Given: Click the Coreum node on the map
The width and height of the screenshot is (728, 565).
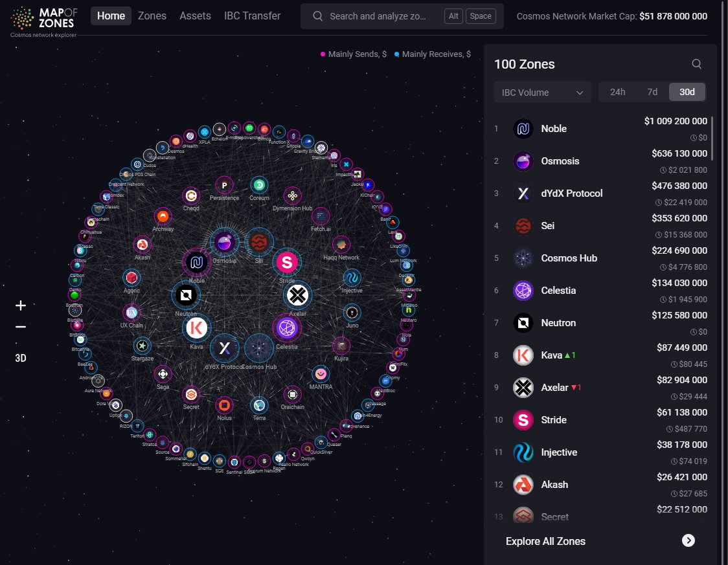Looking at the screenshot, I should 259,185.
